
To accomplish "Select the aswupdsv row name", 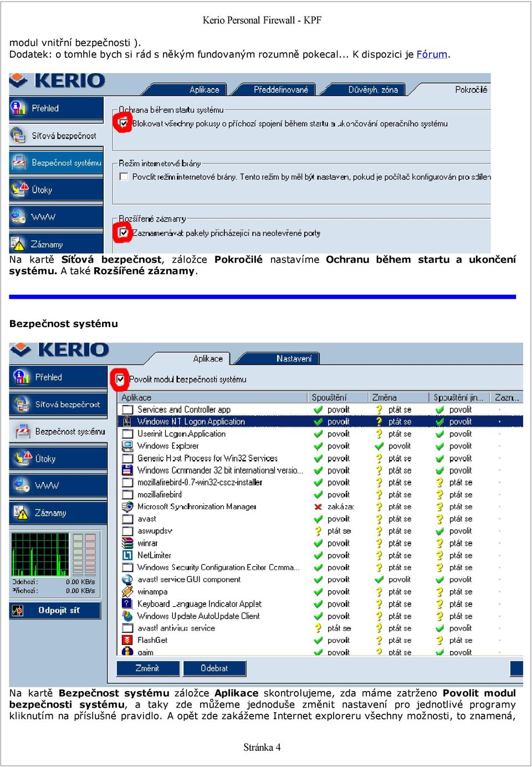I will point(155,531).
